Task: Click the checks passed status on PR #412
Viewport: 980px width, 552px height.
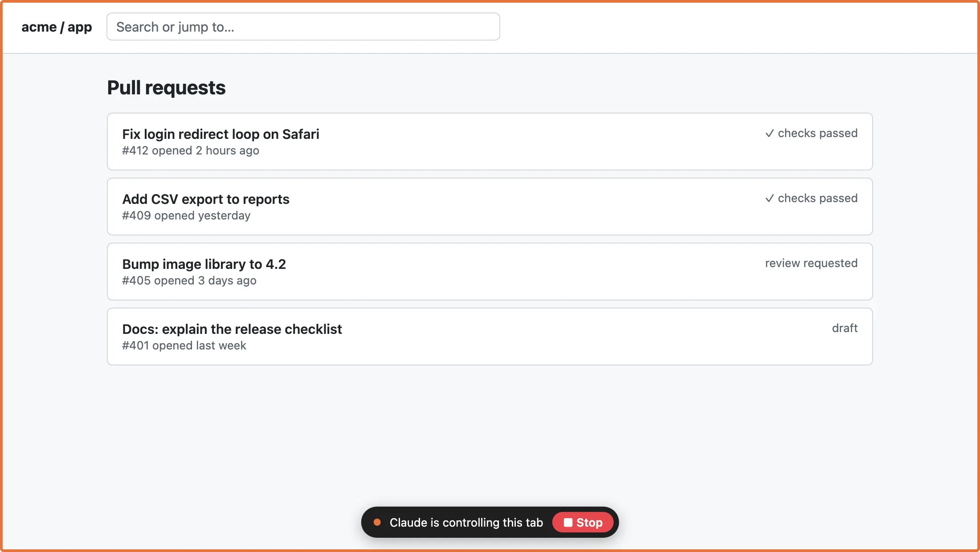Action: click(x=811, y=133)
